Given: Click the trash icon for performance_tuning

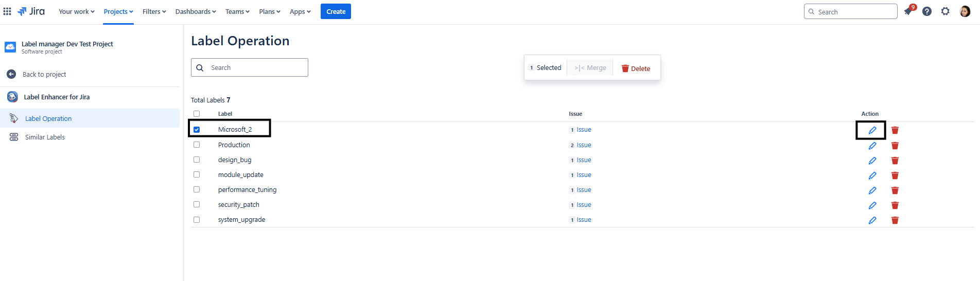Looking at the screenshot, I should click(x=895, y=190).
